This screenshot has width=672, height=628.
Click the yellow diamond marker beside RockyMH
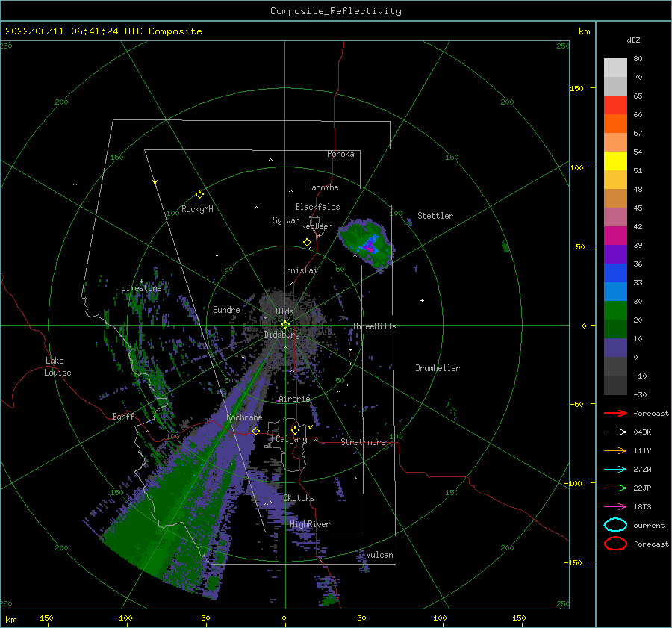pyautogui.click(x=199, y=195)
